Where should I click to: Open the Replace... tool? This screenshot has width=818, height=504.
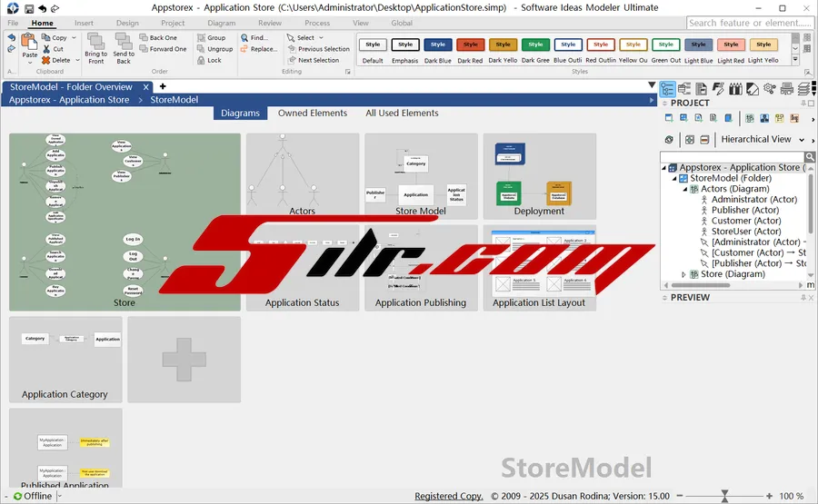tap(259, 49)
